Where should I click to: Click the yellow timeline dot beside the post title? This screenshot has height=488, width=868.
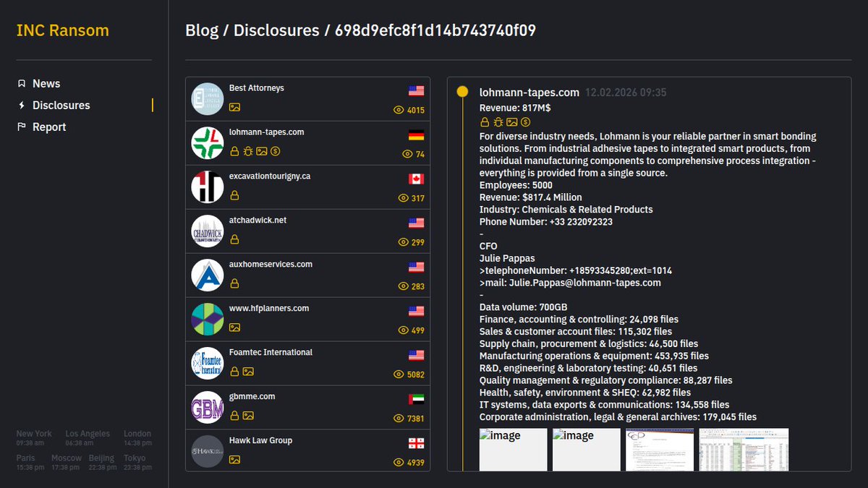pos(462,92)
